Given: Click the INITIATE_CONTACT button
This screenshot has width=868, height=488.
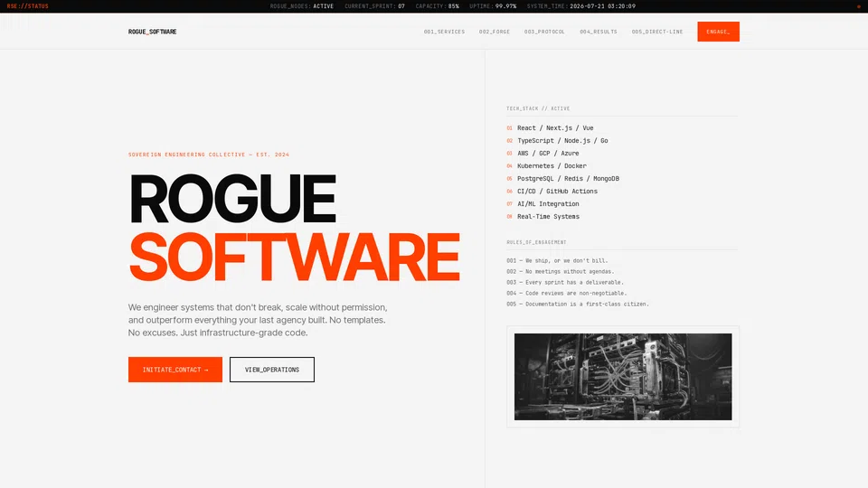Looking at the screenshot, I should 175,370.
